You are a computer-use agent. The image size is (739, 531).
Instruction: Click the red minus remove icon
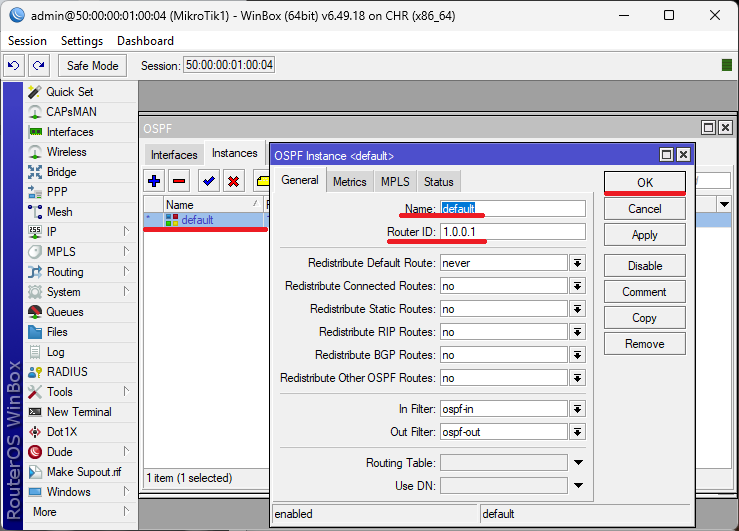[180, 181]
